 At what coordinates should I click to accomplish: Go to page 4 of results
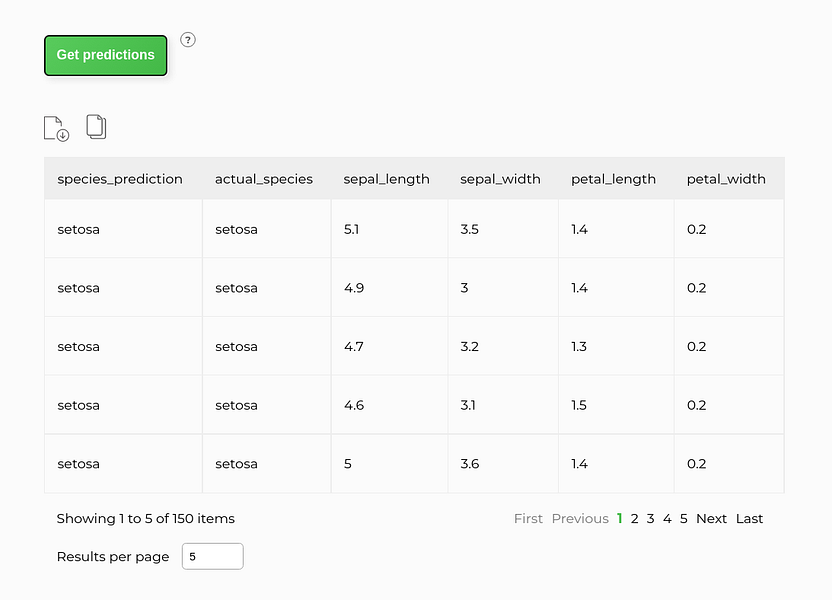667,519
